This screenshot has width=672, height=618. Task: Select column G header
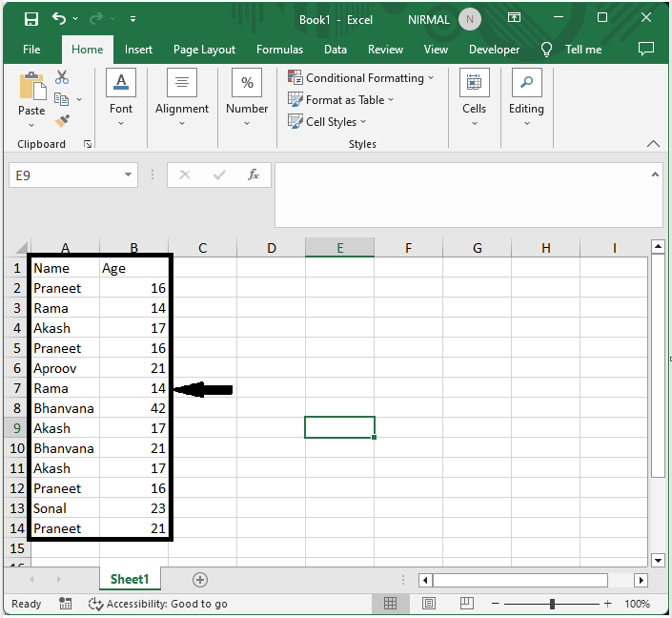477,247
